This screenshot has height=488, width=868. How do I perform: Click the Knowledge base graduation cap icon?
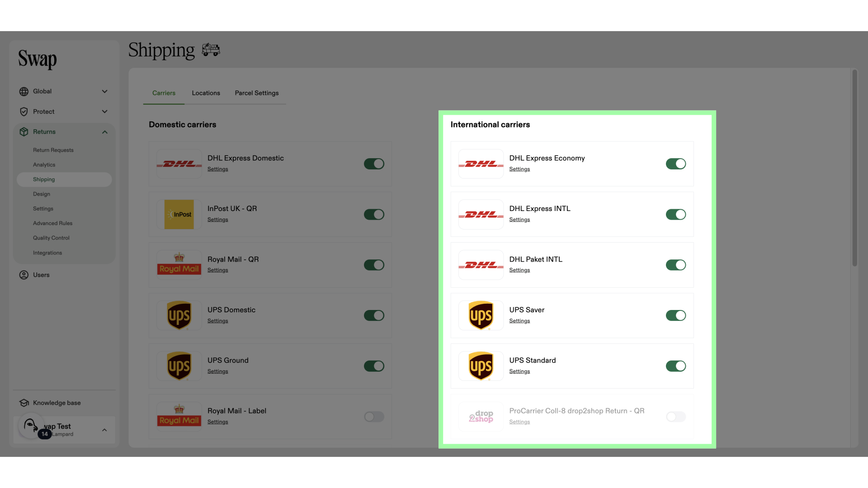pos(24,403)
